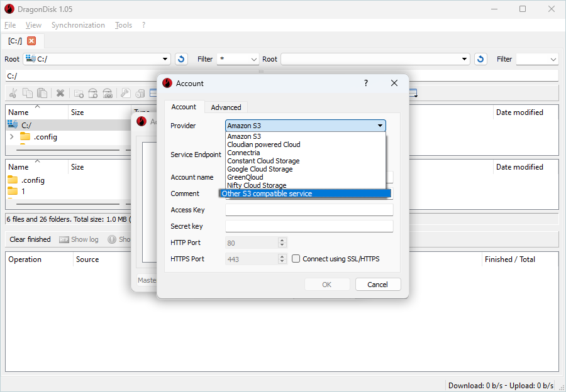The width and height of the screenshot is (566, 392).
Task: Click the Create bucket toolbar icon
Action: pyautogui.click(x=93, y=94)
